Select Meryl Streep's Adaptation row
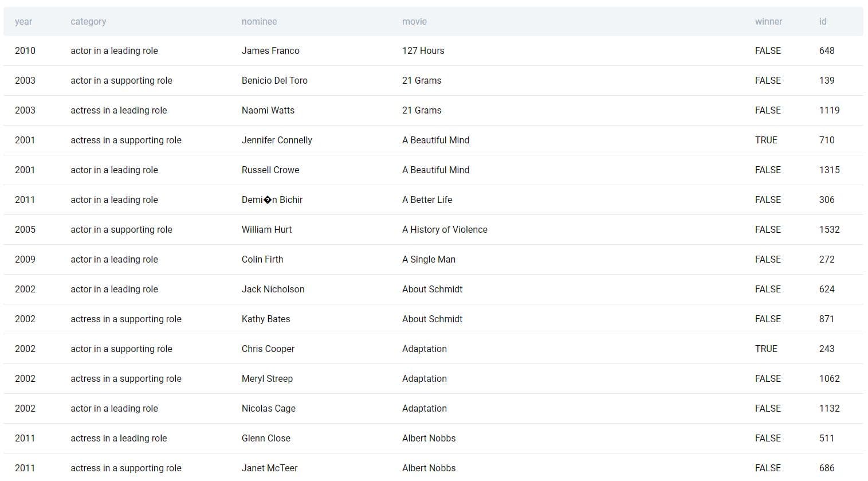 267,378
